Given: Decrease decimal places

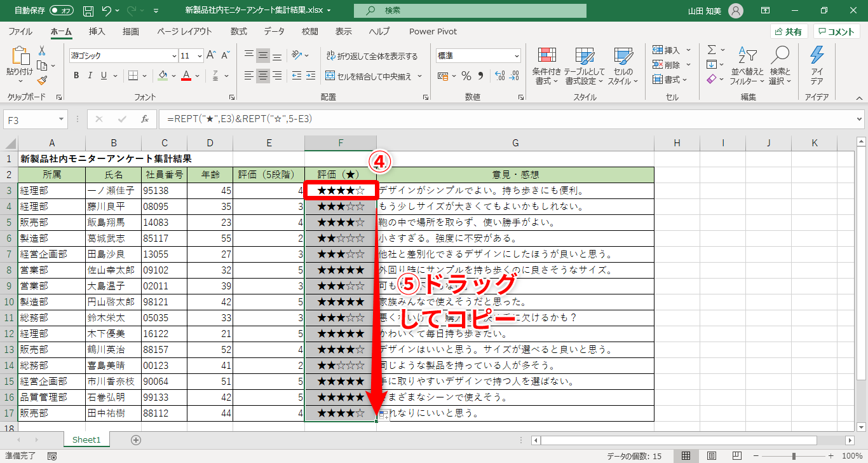Looking at the screenshot, I should tap(515, 76).
